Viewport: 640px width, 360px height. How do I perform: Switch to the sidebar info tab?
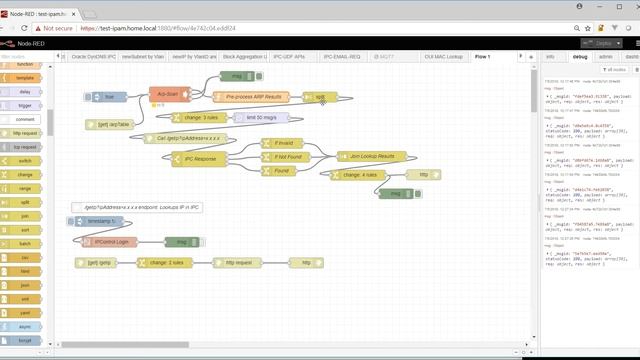pyautogui.click(x=550, y=57)
